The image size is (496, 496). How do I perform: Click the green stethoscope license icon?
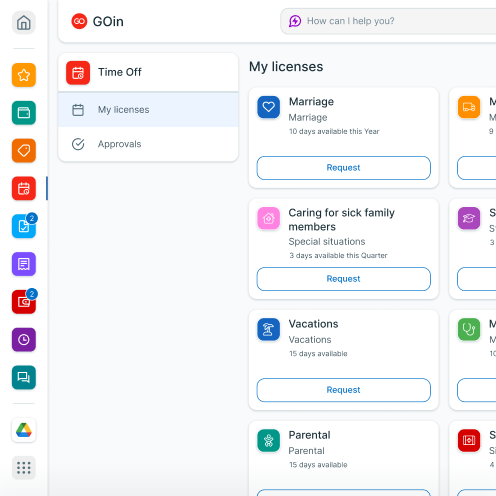[x=469, y=329]
